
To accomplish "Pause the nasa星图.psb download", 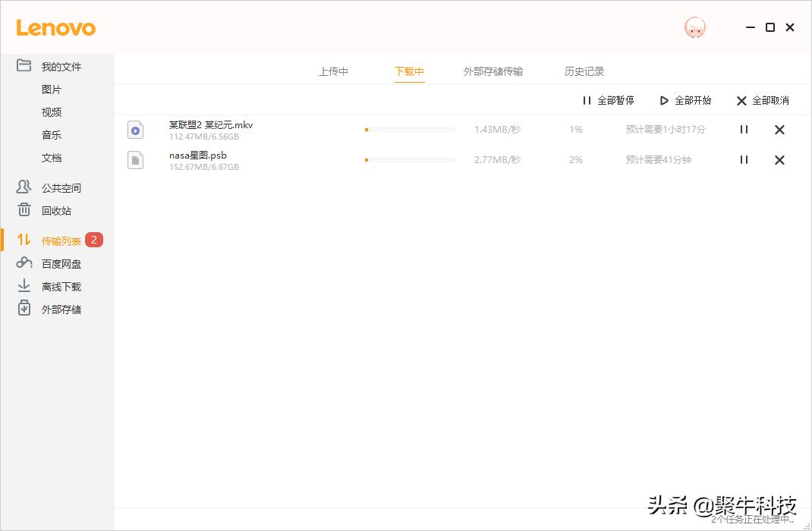I will 743,160.
